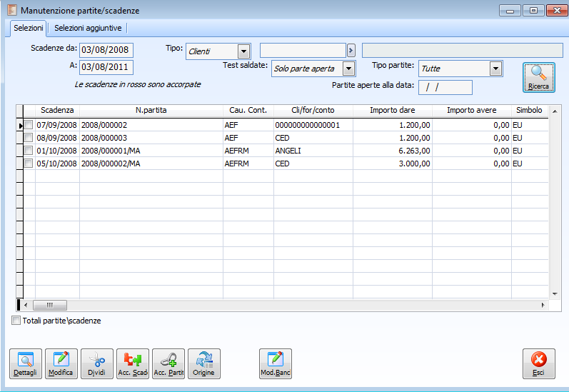Viewport: 569px width, 392px height.
Task: Switch to Selezioni aggiuntive tab
Action: click(x=88, y=28)
